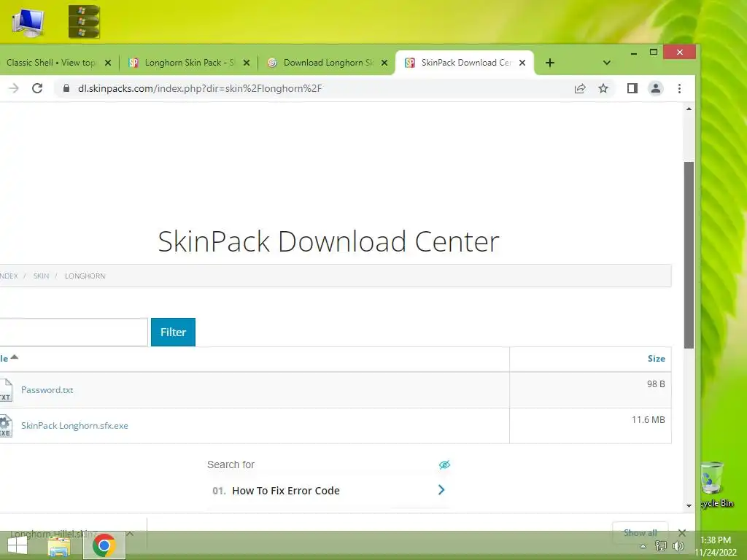Open the Chrome side panel
The height and width of the screenshot is (560, 747).
coord(632,88)
